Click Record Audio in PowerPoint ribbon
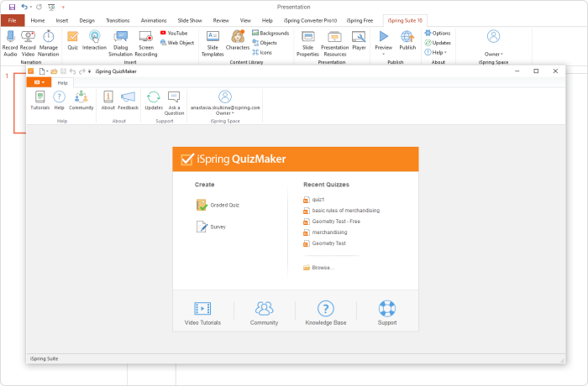 point(10,43)
